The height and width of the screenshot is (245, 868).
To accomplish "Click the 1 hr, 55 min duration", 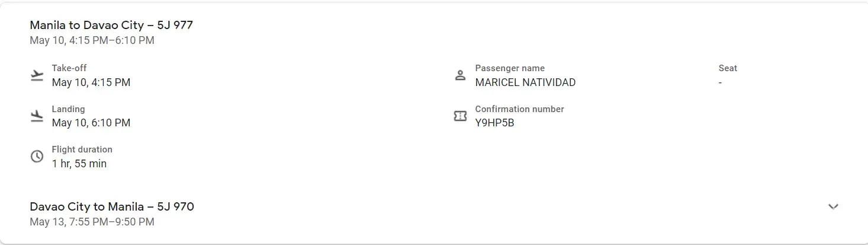I will 79,164.
